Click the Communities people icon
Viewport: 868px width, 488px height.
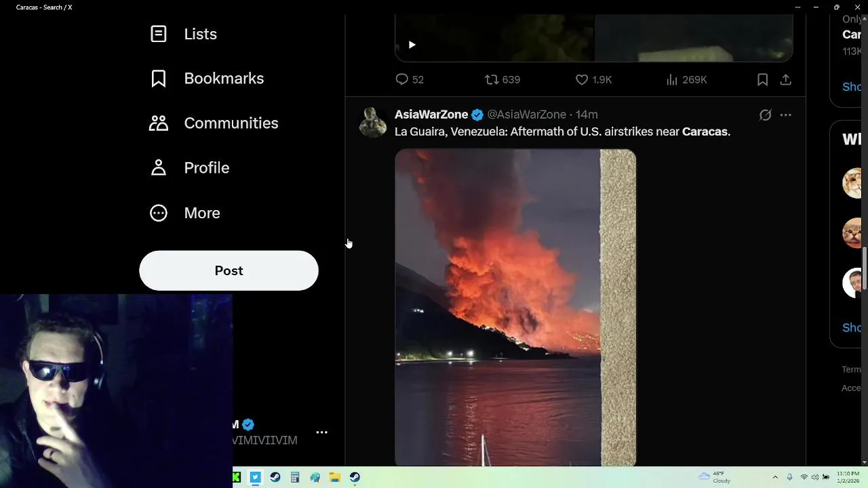[158, 123]
